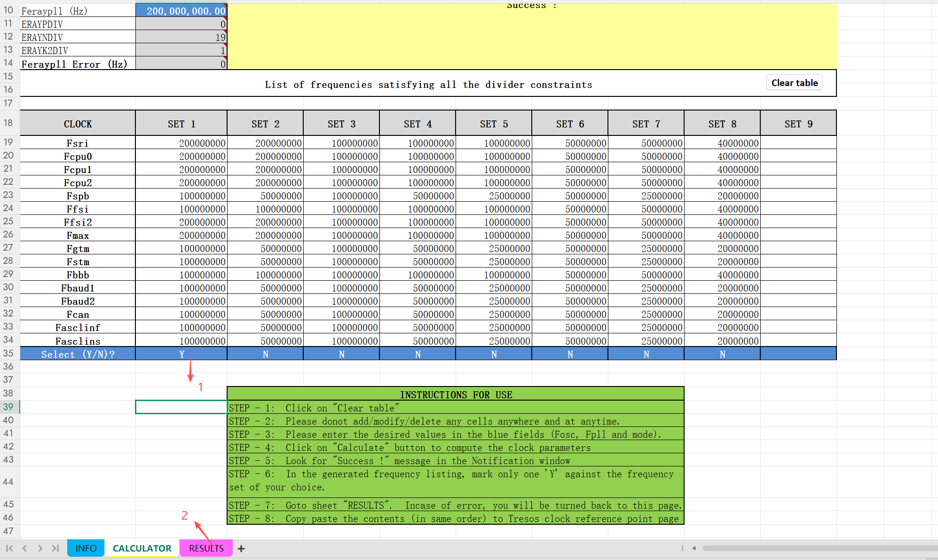Go to previous sheet arrow
The image size is (938, 560).
pos(24,548)
